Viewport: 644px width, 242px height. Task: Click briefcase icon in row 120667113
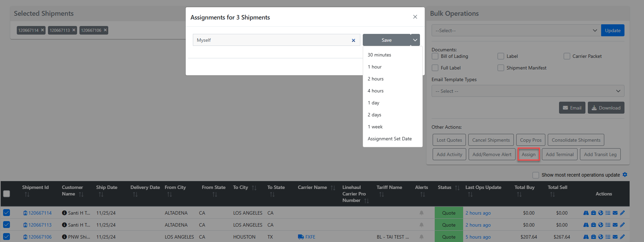click(593, 225)
